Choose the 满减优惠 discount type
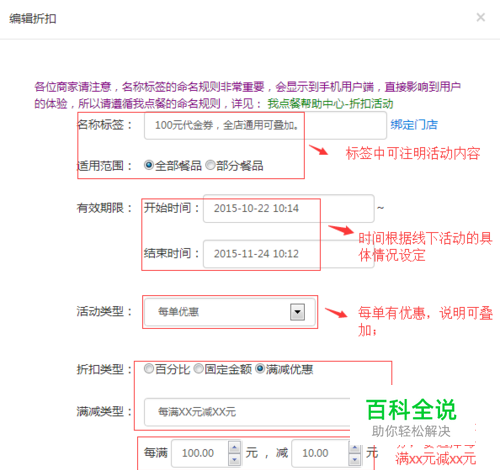Image resolution: width=500 pixels, height=470 pixels. (x=260, y=369)
